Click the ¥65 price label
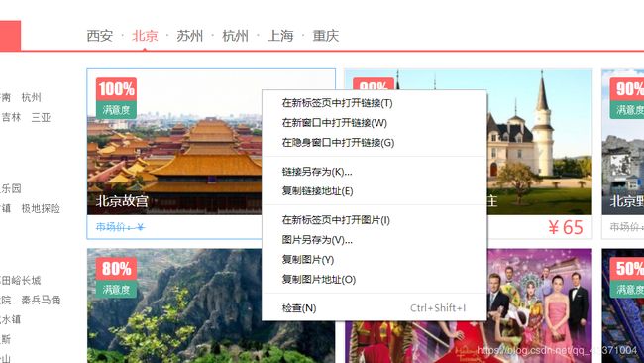Image resolution: width=644 pixels, height=363 pixels. pyautogui.click(x=566, y=227)
